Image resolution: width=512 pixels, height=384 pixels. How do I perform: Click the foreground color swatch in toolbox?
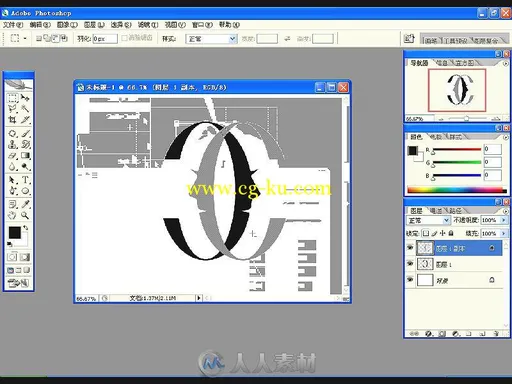[x=15, y=233]
